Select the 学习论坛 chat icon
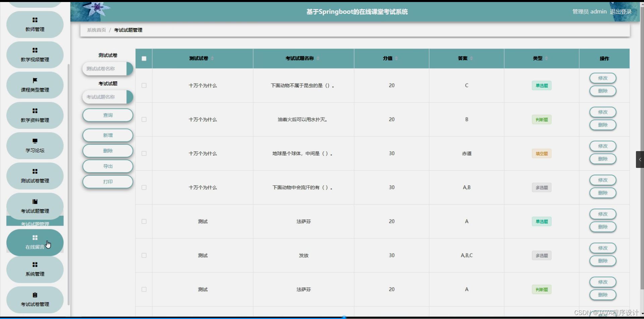The width and height of the screenshot is (644, 319). (35, 141)
